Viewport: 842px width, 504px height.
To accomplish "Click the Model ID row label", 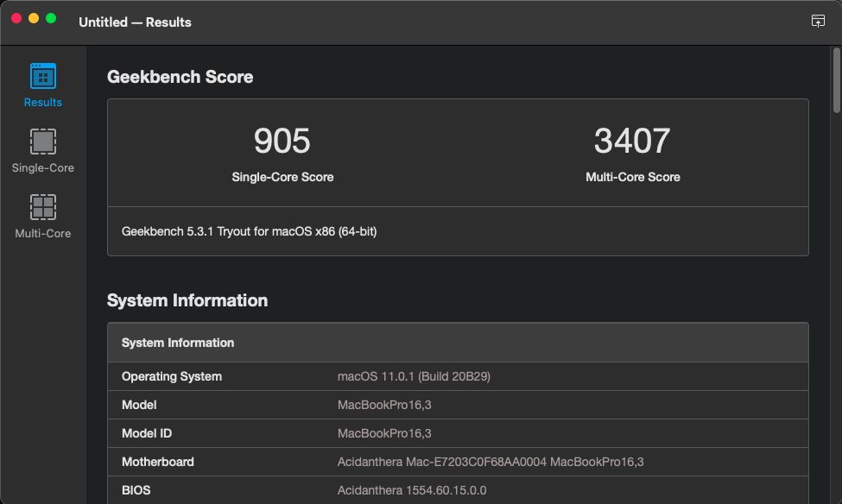I will pos(147,433).
